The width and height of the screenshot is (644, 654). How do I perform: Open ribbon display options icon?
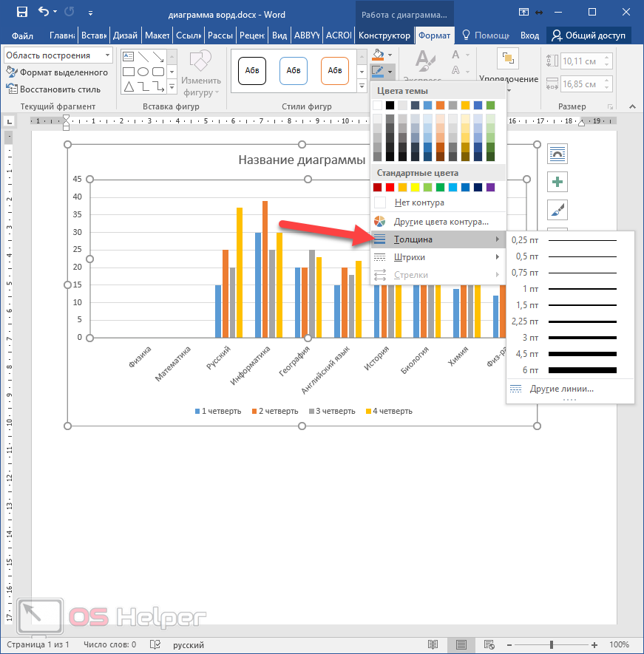(x=523, y=12)
